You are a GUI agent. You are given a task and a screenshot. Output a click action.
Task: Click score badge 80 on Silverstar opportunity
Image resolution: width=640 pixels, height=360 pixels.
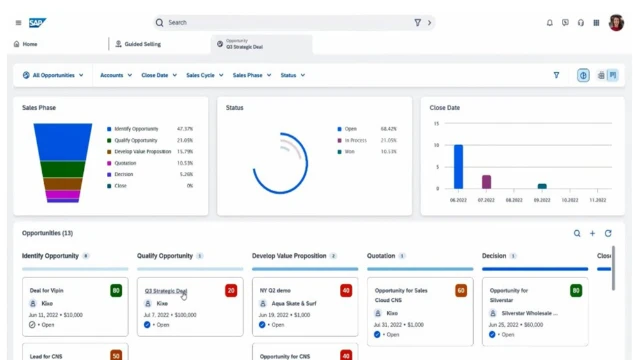click(x=576, y=291)
